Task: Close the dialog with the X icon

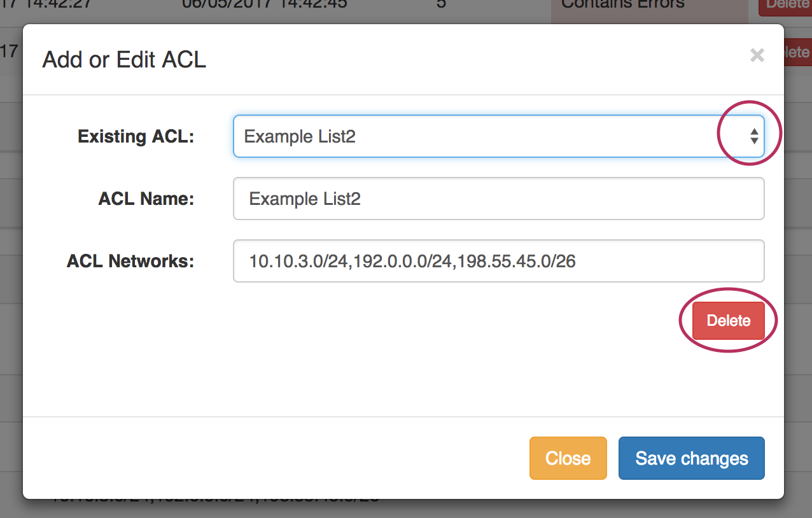Action: [x=757, y=55]
